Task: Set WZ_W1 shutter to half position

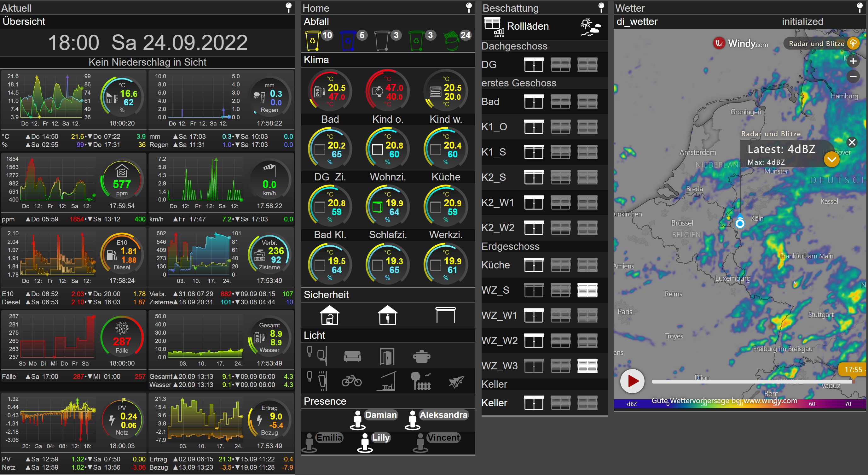Action: (x=560, y=315)
